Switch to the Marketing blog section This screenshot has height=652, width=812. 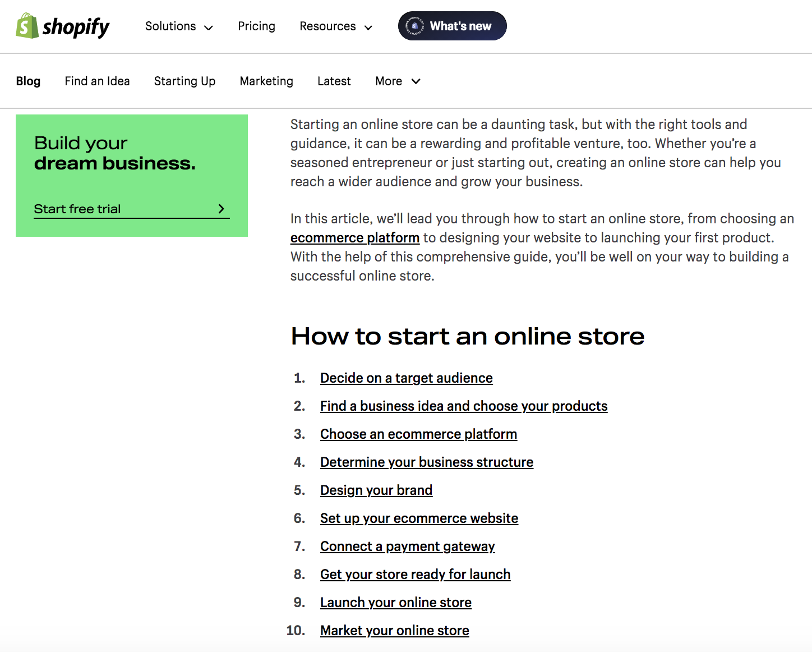[266, 81]
